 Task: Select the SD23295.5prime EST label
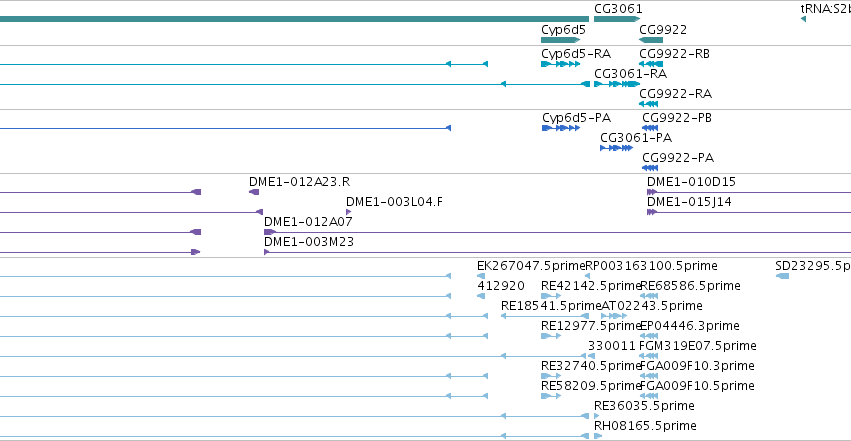pos(813,266)
